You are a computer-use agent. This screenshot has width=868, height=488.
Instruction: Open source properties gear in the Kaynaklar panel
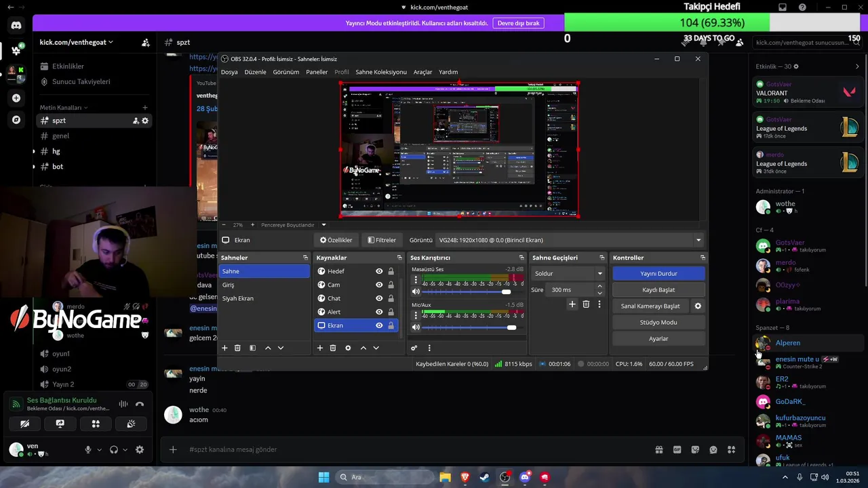coord(348,348)
